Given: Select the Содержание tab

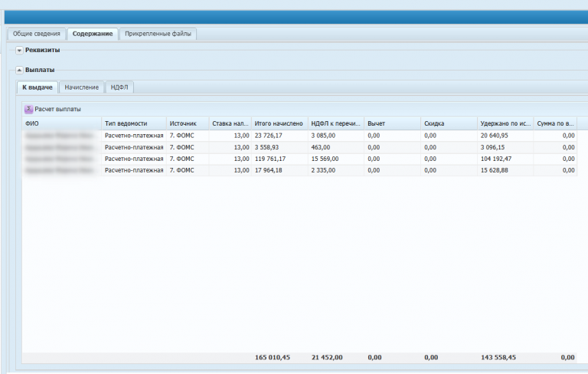Looking at the screenshot, I should 93,34.
